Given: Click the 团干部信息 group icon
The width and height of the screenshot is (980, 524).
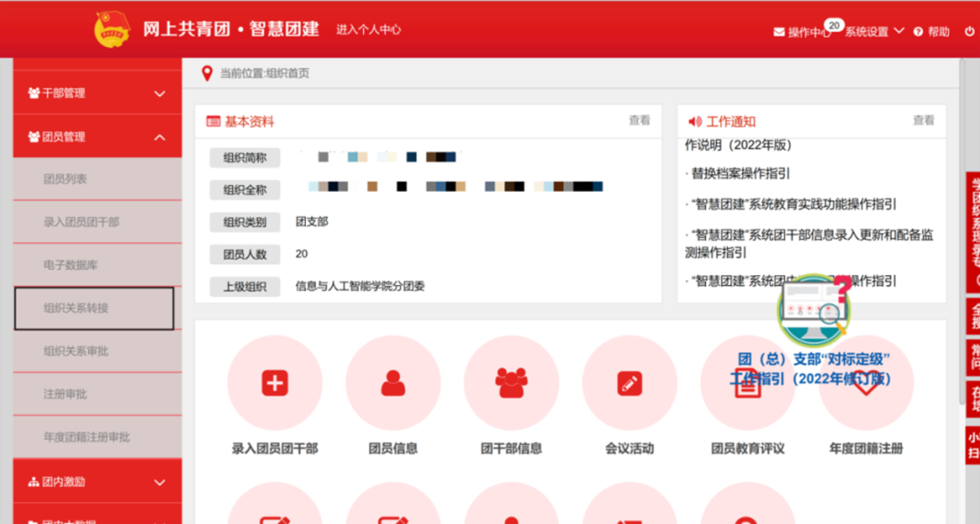Looking at the screenshot, I should (x=511, y=383).
